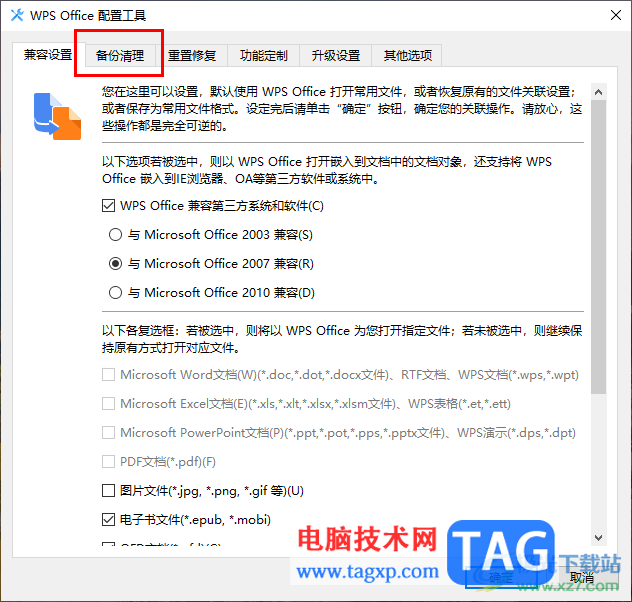Click the scrollbar down arrow
632x602 pixels.
click(599, 538)
